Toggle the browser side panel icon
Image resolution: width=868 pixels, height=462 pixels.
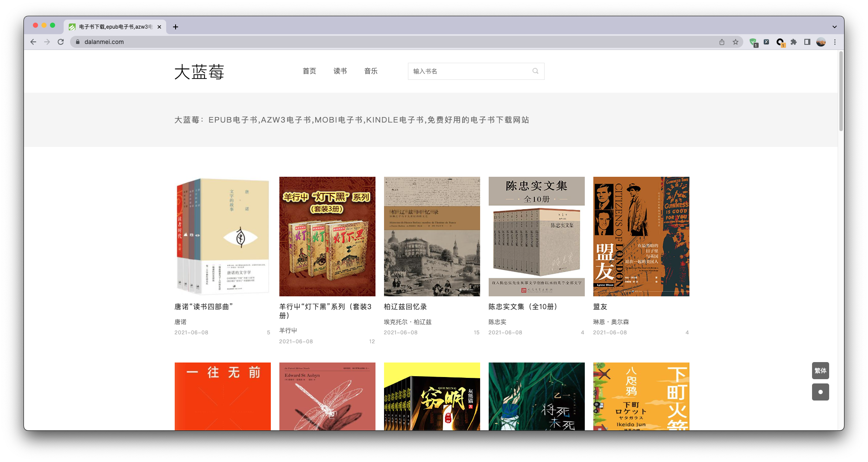point(807,42)
